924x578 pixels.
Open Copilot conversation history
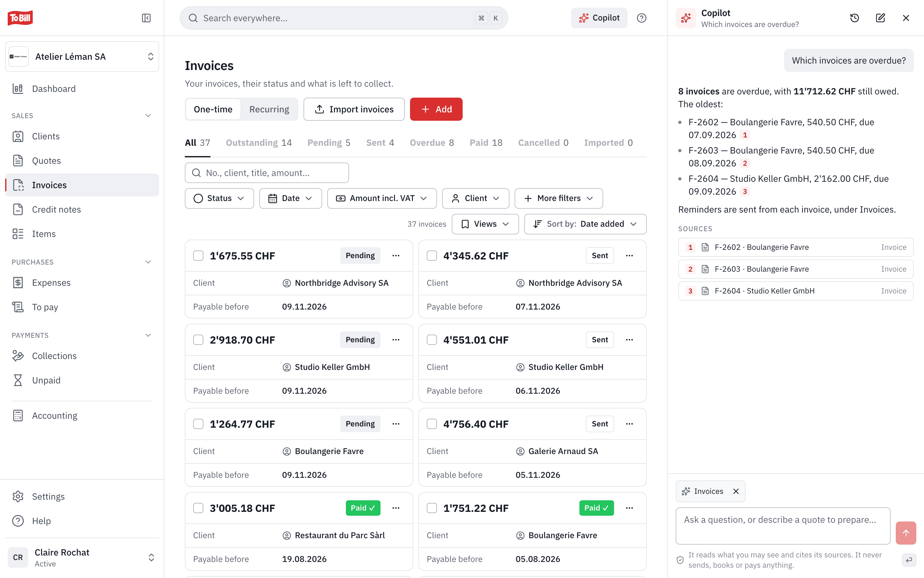(x=854, y=18)
